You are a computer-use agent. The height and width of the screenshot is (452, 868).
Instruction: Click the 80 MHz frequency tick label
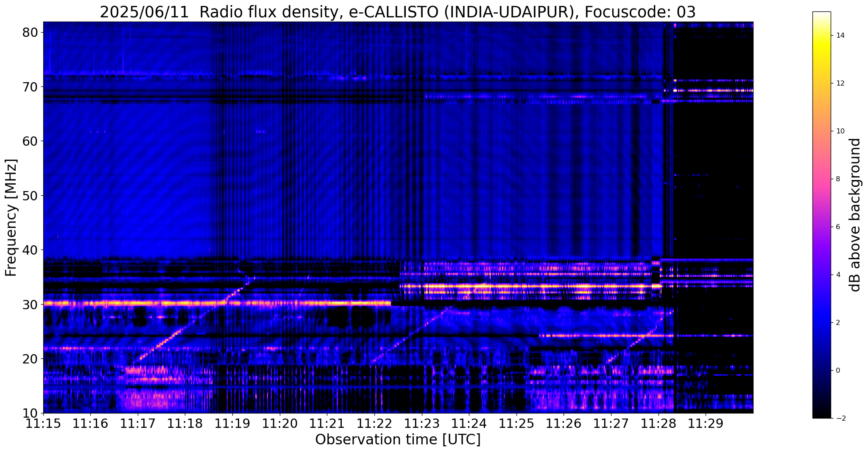[x=30, y=32]
